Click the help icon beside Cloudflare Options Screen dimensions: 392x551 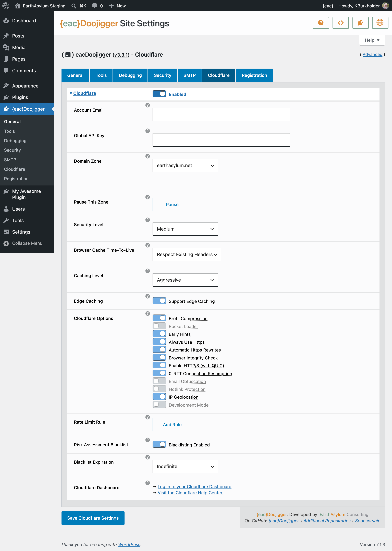(148, 314)
